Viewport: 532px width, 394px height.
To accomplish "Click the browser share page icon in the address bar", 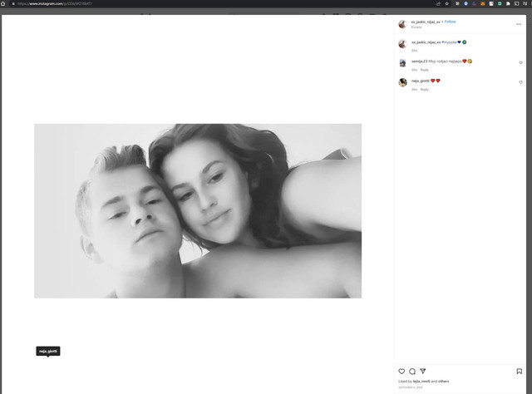I will 438,3.
